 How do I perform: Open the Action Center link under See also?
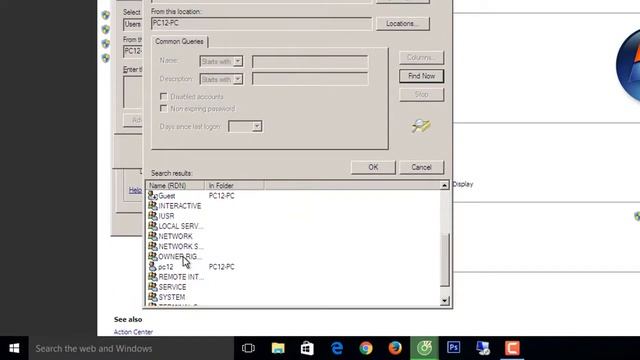pos(133,332)
